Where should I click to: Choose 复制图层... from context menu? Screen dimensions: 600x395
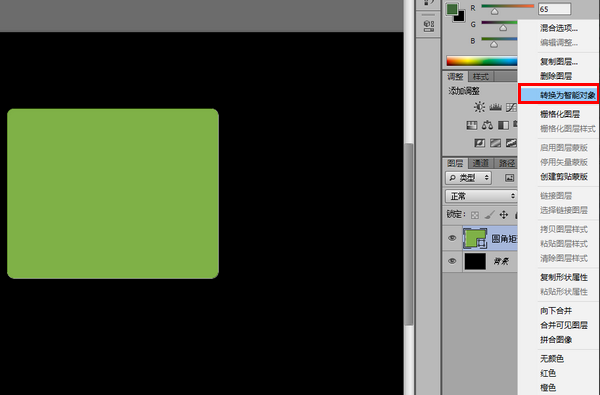tap(559, 62)
